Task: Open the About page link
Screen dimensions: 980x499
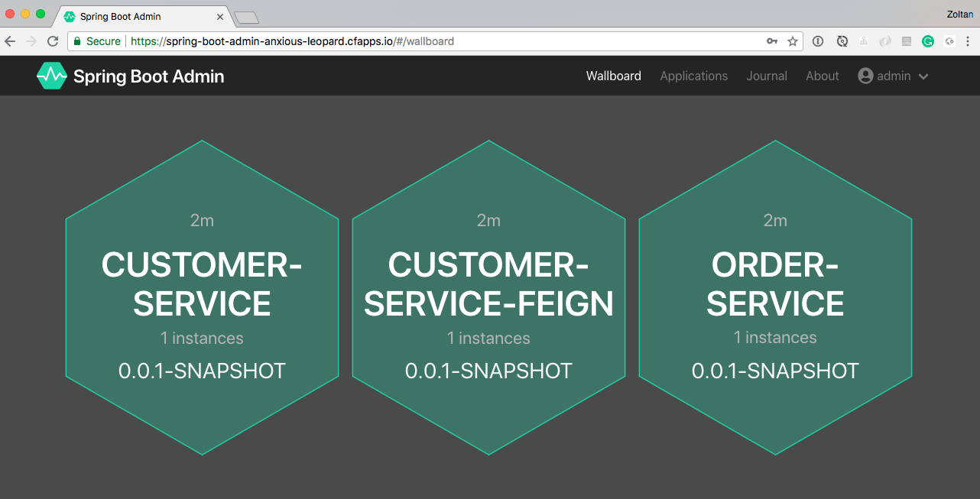Action: (x=822, y=76)
